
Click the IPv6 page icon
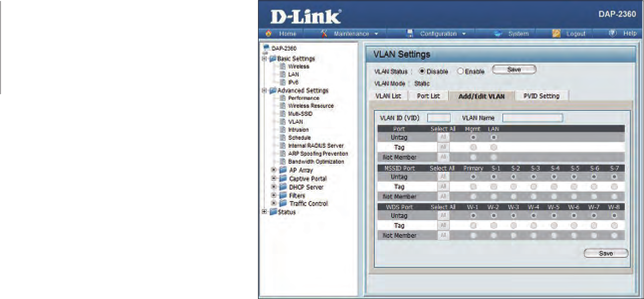click(282, 82)
